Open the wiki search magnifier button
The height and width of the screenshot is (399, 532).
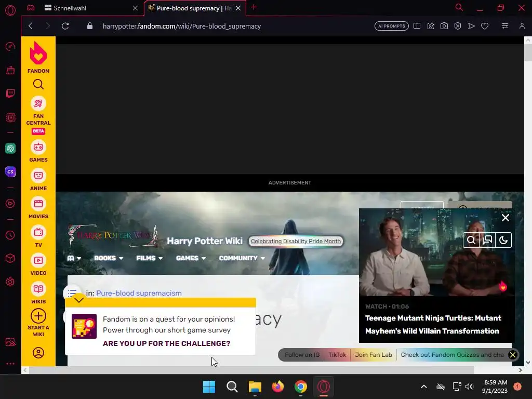coord(471,240)
